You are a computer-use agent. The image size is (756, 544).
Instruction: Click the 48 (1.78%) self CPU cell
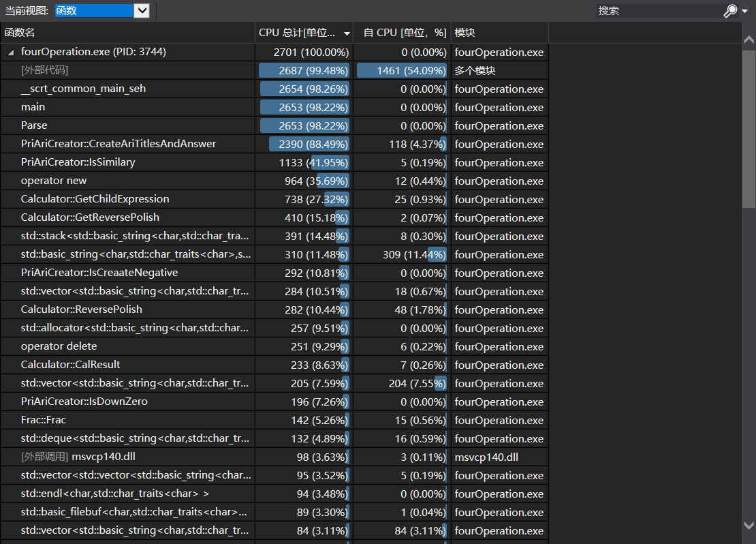click(x=402, y=309)
